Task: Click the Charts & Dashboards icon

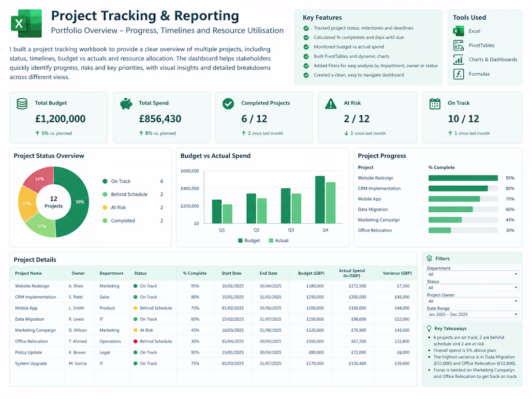Action: tap(458, 59)
